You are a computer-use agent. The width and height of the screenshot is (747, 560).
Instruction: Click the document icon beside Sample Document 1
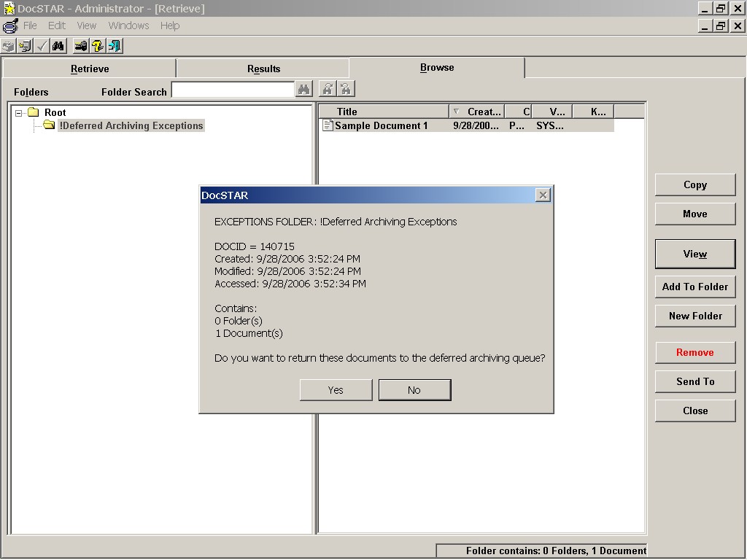coord(328,125)
